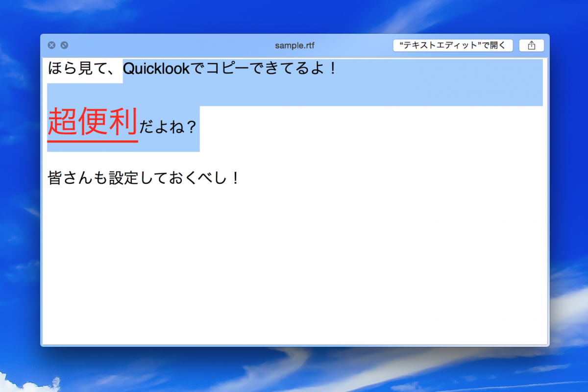This screenshot has height=392, width=588.
Task: Open the Share menu via the share icon
Action: (532, 45)
